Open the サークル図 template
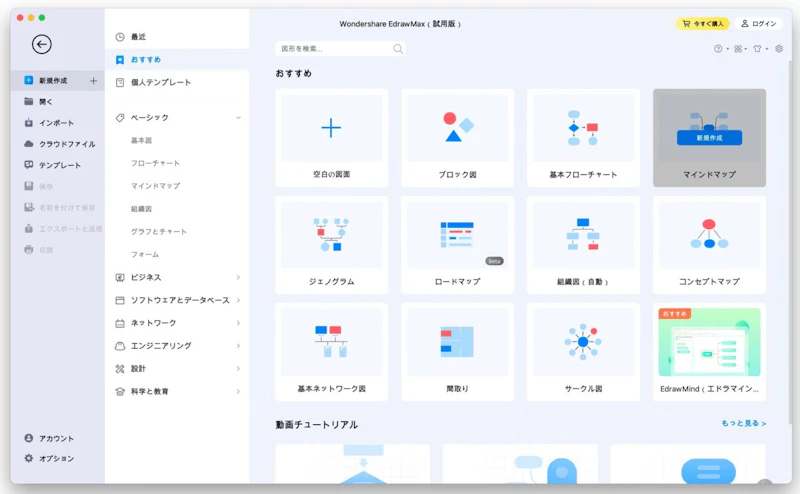Viewport: 800px width, 494px height. [x=583, y=352]
